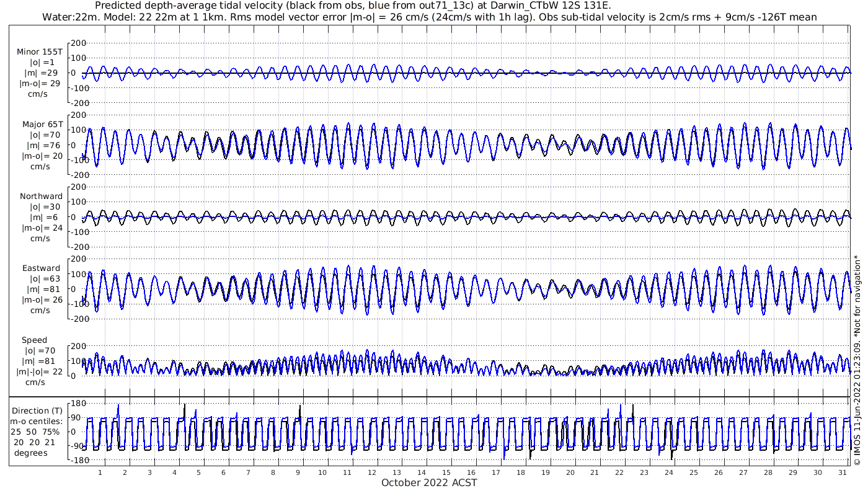Viewport: 868px width, 496px height.
Task: Click the '|m|-|o|= 22' value
Action: (x=40, y=372)
